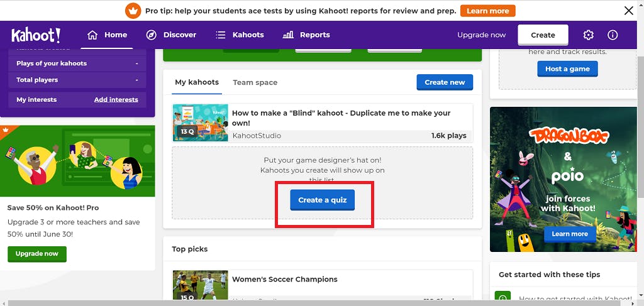The width and height of the screenshot is (644, 306).
Task: Click the Add interests link
Action: (116, 99)
